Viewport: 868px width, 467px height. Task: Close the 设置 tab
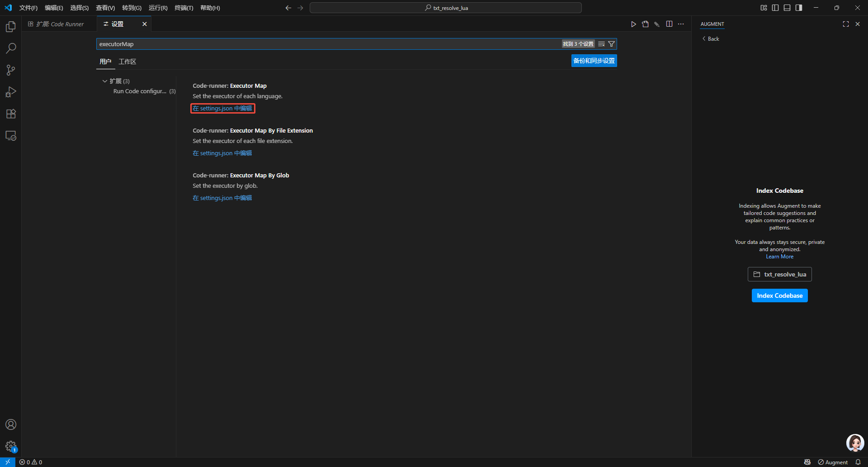[145, 24]
